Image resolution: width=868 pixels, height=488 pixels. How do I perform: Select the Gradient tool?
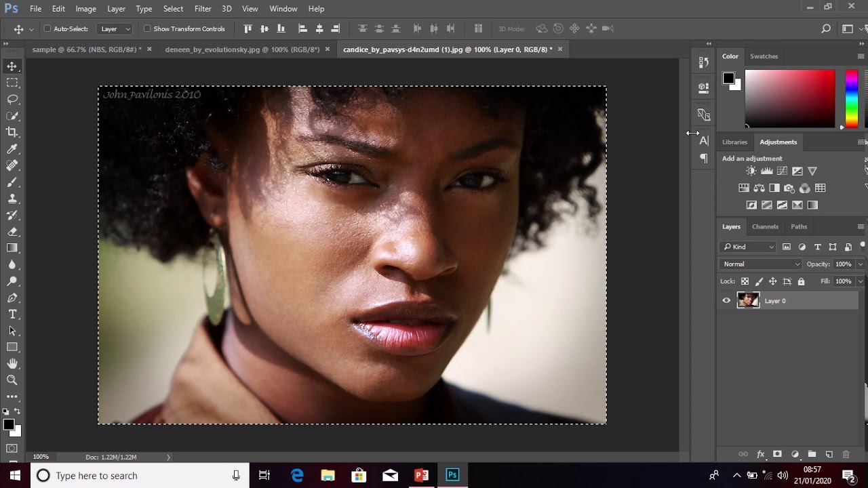click(x=12, y=248)
